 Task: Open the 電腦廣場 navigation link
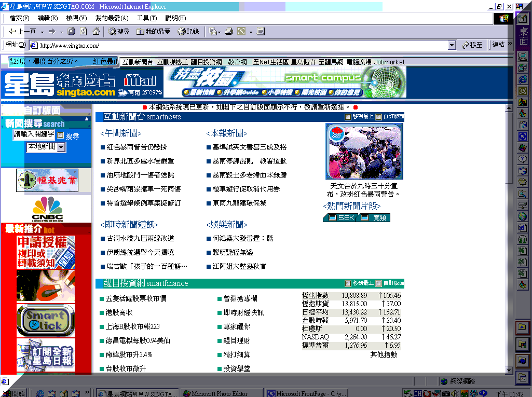(359, 62)
